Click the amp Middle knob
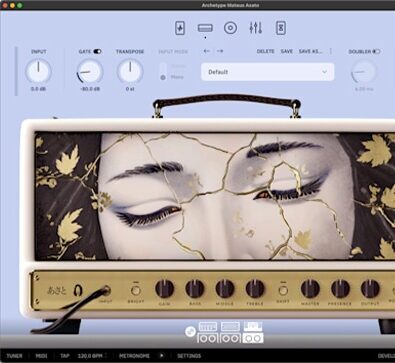 tap(225, 289)
